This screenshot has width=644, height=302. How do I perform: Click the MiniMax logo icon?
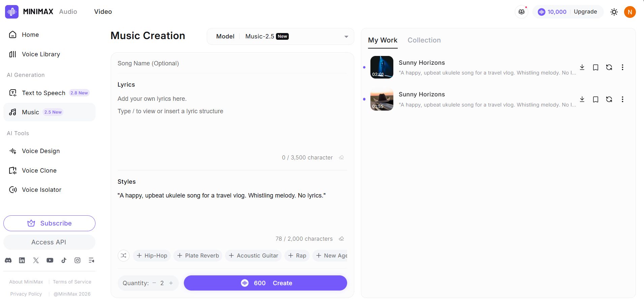(x=12, y=12)
